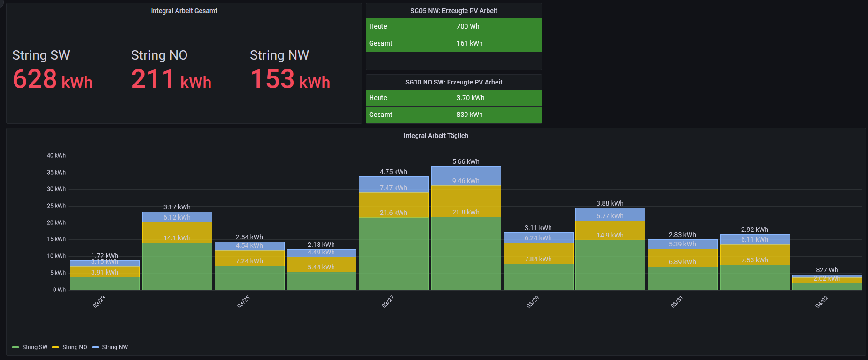Open the Integral Arbeit Gesamt panel title menu
This screenshot has width=868, height=360.
coord(184,11)
